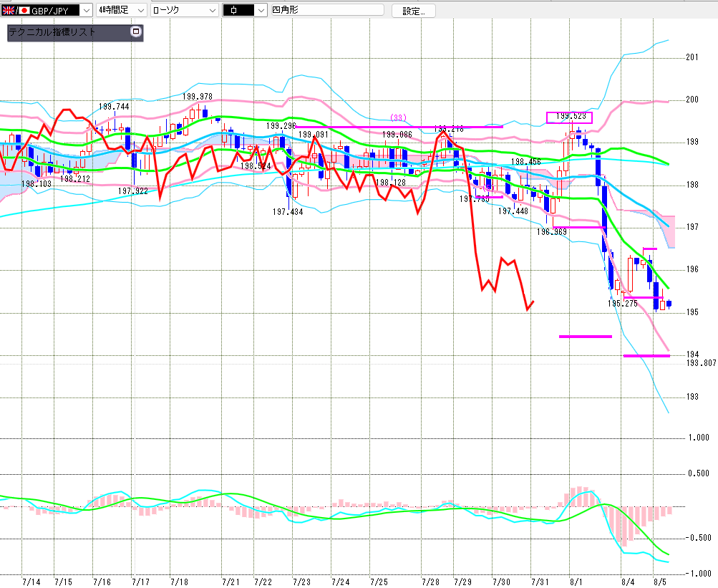The image size is (718, 588).
Task: Expand the テクニカル指標リスト panel icon
Action: [135, 32]
